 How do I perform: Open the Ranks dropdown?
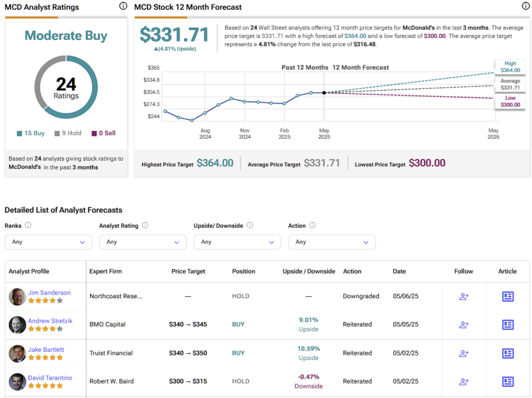(x=48, y=242)
